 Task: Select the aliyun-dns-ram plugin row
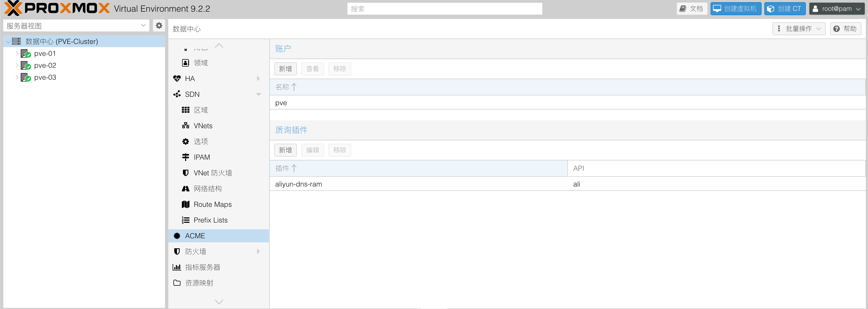[x=568, y=184]
